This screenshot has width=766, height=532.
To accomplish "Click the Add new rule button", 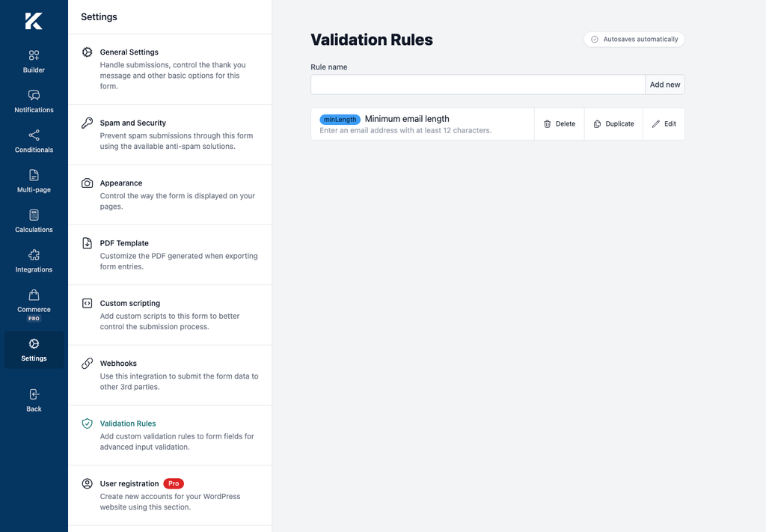I will tap(665, 85).
